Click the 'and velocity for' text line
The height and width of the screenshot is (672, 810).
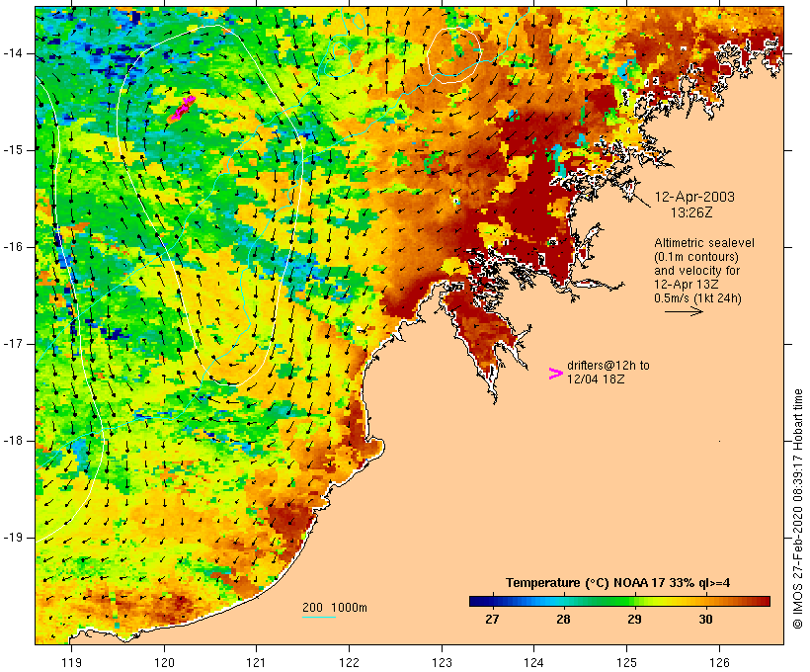click(696, 271)
